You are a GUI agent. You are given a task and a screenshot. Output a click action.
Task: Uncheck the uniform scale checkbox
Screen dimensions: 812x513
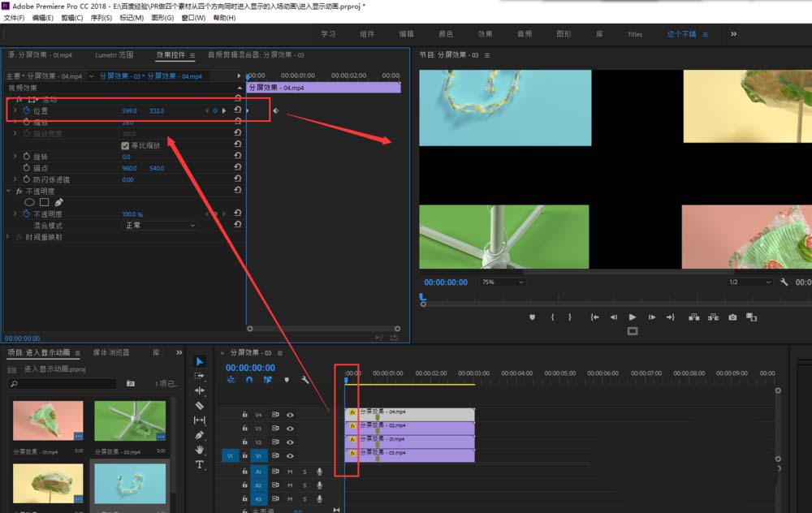[125, 145]
